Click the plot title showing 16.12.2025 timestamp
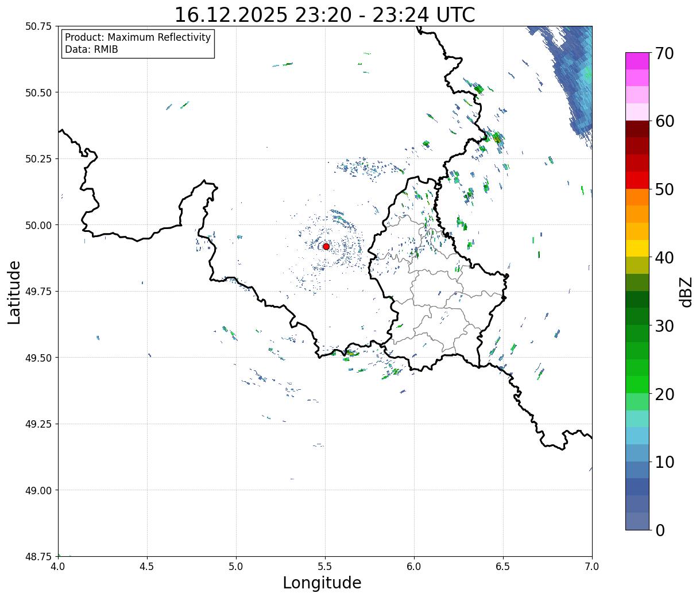Screen dimensions: 700x597 point(324,14)
